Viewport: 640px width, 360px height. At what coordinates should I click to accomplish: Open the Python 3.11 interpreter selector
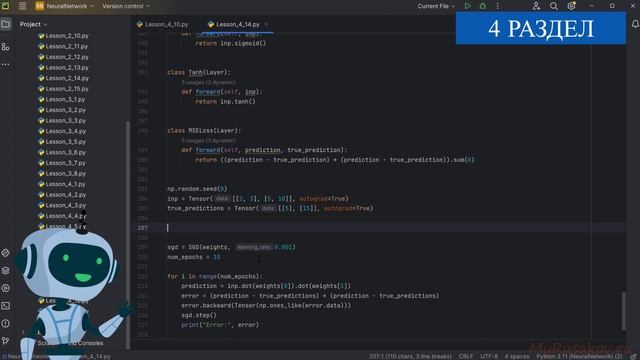coord(579,356)
